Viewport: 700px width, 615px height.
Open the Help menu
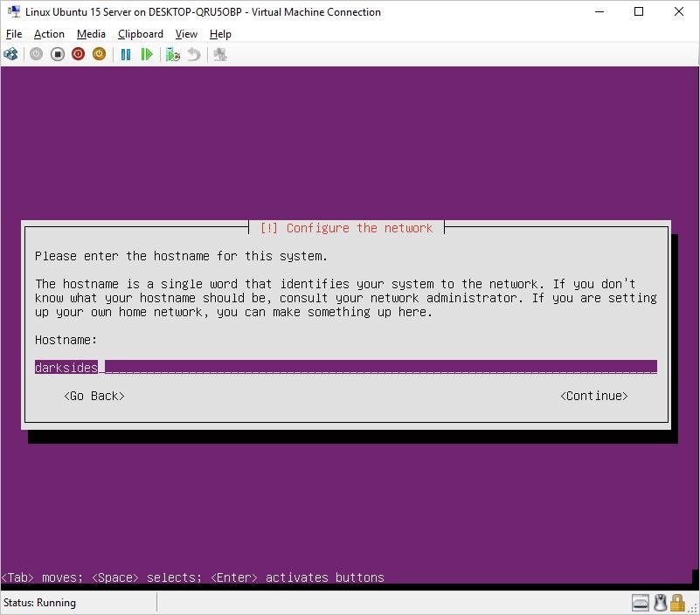(220, 34)
